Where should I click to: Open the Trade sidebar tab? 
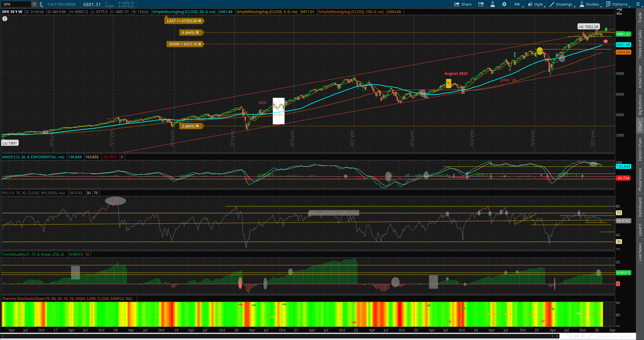pos(640,17)
